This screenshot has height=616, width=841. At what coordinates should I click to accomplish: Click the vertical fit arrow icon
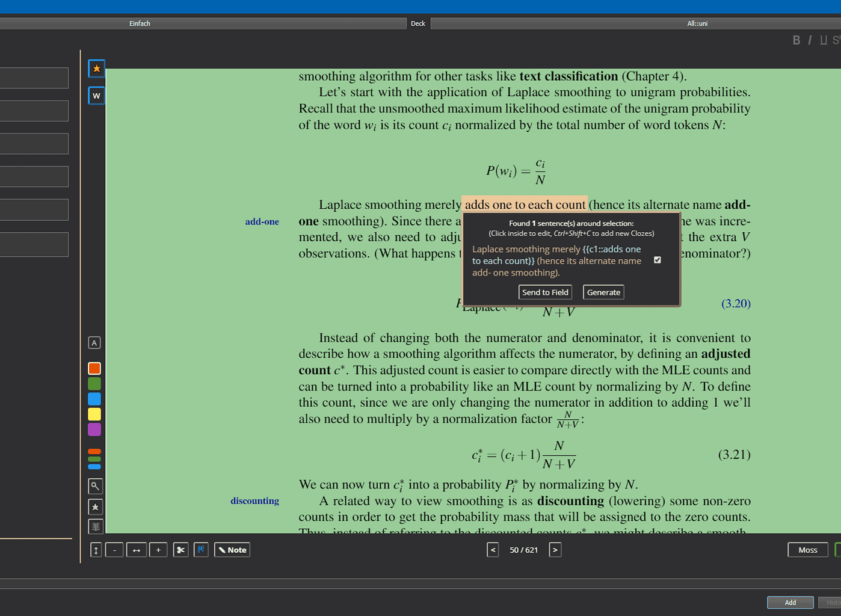(96, 550)
